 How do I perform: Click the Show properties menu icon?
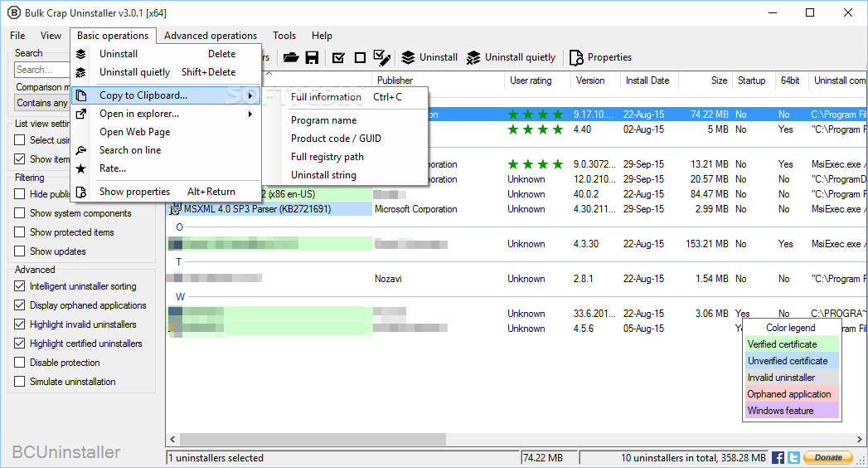[80, 192]
